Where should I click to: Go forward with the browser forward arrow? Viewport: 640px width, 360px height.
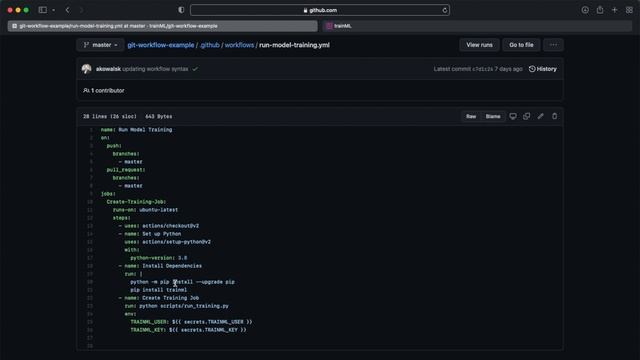point(81,10)
